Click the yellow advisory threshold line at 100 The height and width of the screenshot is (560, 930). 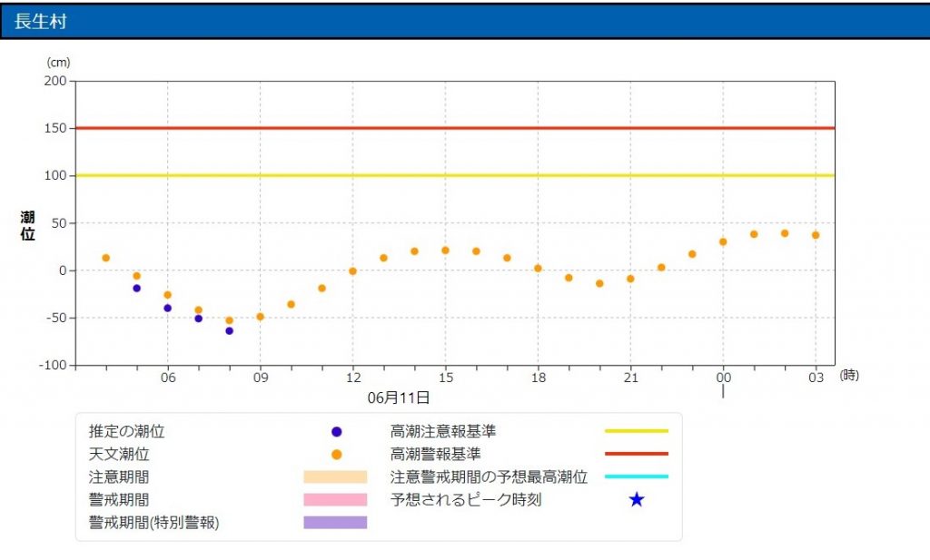point(455,175)
